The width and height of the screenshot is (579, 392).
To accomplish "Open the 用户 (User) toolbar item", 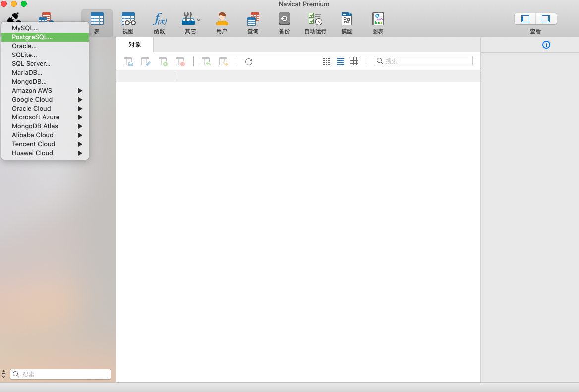I will coord(222,23).
